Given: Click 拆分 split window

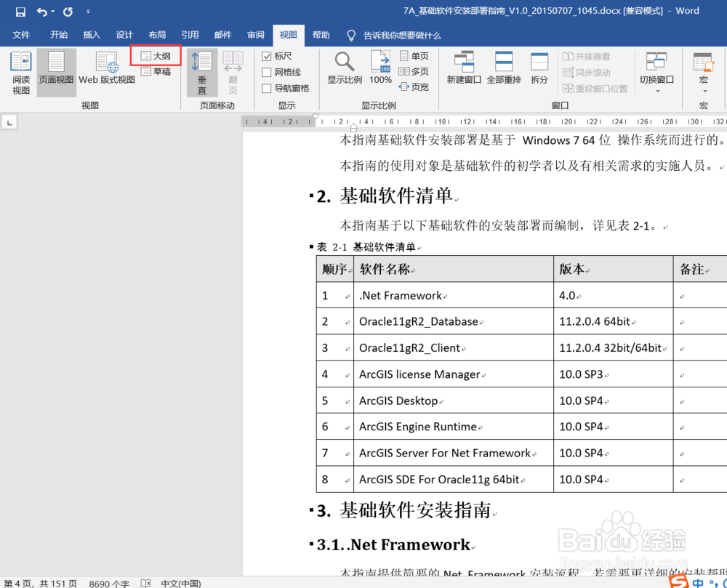Looking at the screenshot, I should point(539,68).
